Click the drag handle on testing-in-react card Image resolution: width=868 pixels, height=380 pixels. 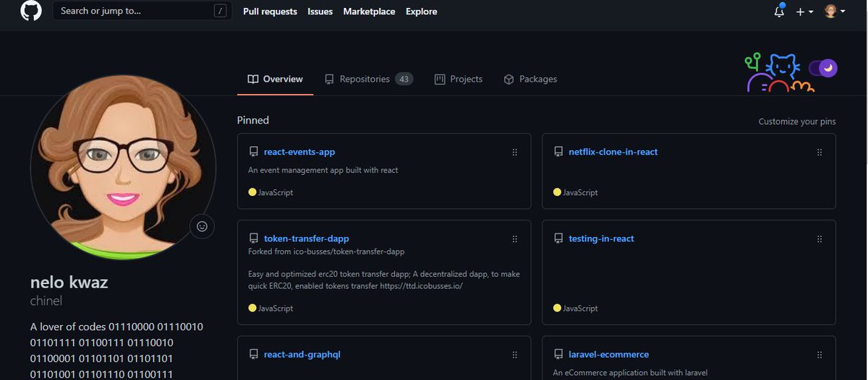[820, 238]
